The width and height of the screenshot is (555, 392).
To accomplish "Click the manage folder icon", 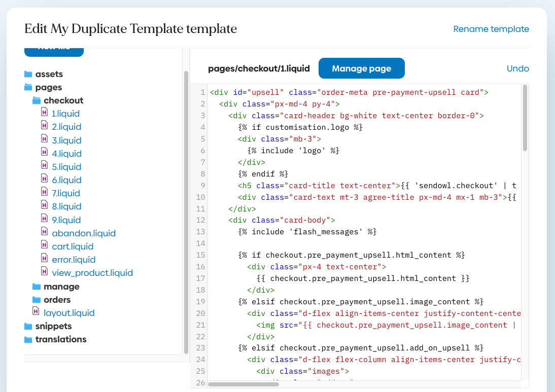I will (x=37, y=287).
